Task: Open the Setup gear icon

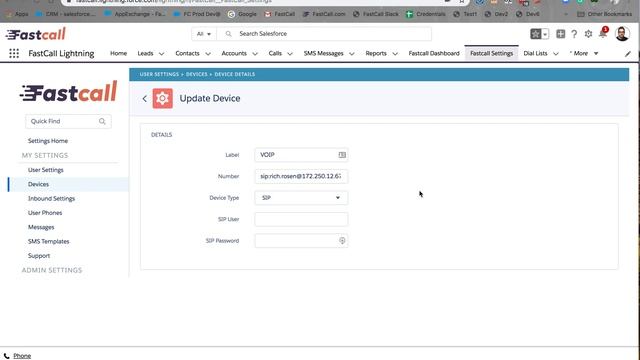Action: tap(588, 34)
